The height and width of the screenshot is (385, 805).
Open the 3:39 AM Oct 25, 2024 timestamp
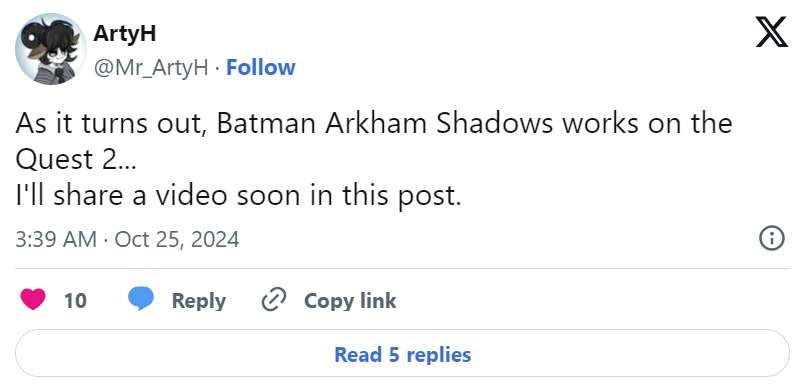click(x=127, y=239)
